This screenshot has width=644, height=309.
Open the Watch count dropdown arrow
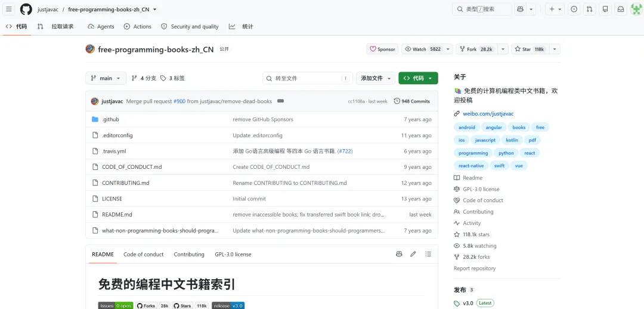tap(448, 49)
